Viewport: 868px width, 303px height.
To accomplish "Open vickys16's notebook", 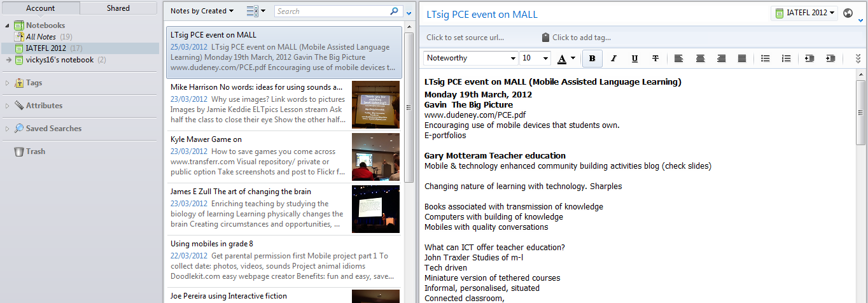I will pos(60,60).
